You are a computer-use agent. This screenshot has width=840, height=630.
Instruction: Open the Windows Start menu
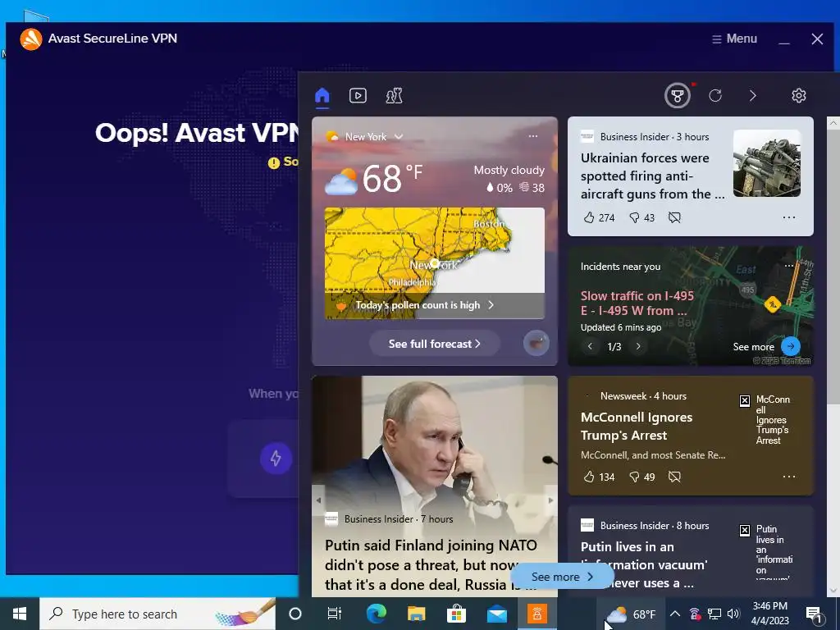click(20, 614)
